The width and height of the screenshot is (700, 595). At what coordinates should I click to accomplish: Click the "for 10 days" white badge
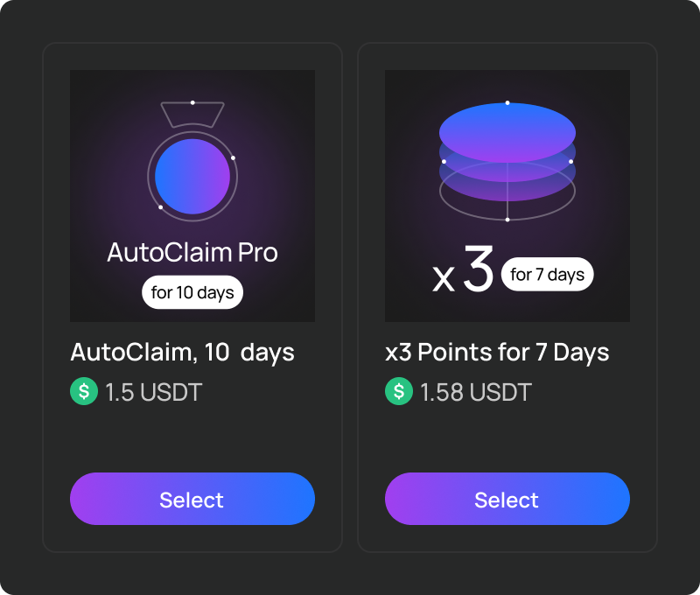tap(192, 292)
